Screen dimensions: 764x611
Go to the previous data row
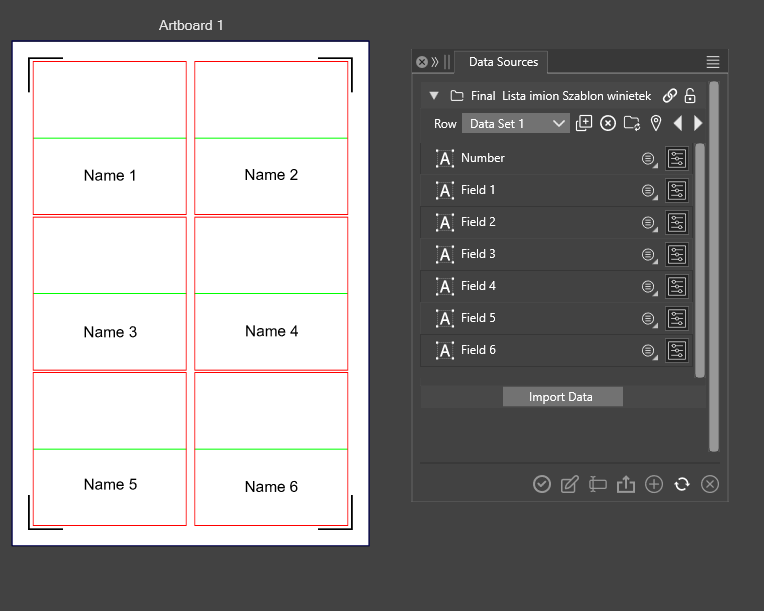tap(678, 123)
